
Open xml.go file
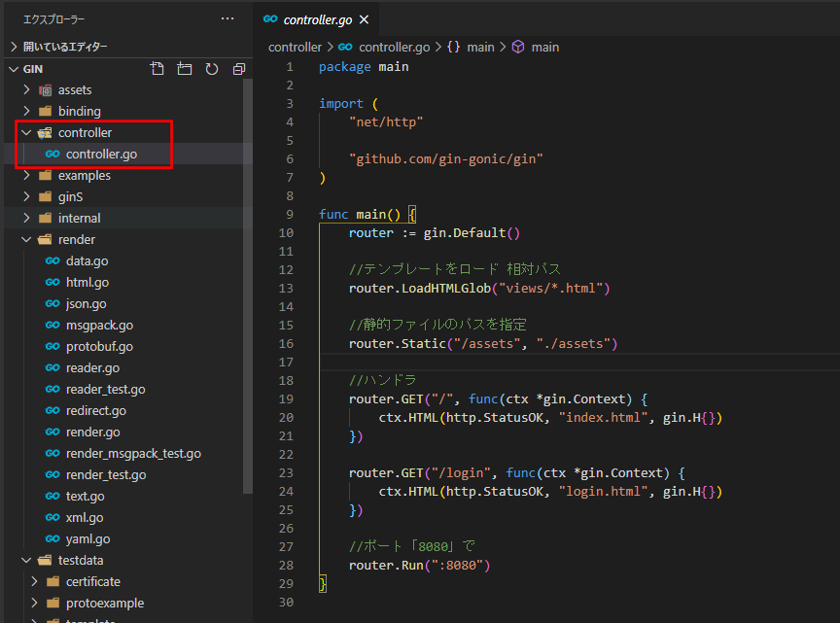85,518
